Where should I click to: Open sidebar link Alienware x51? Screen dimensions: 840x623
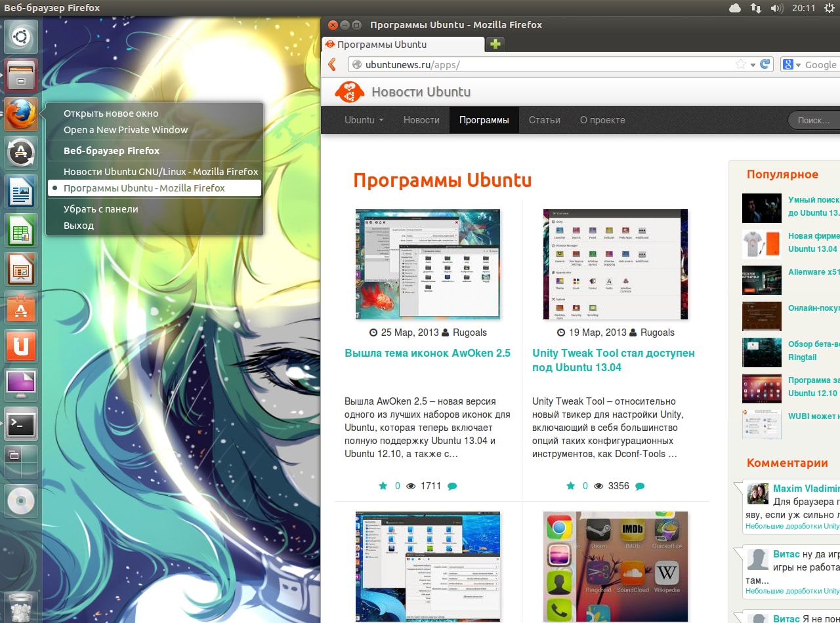click(814, 271)
